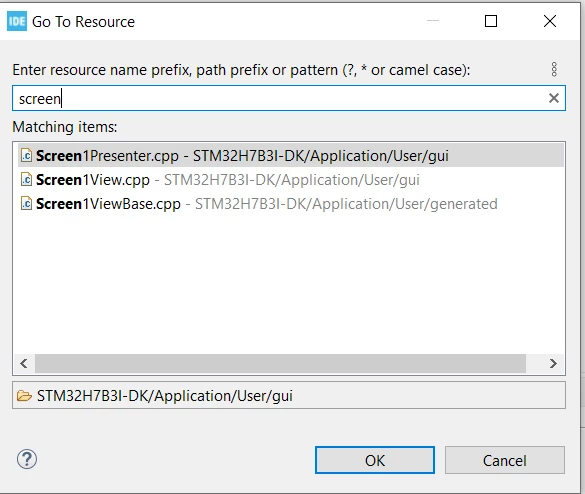Click the Screen1ViewBase.cpp file icon

tap(26, 204)
